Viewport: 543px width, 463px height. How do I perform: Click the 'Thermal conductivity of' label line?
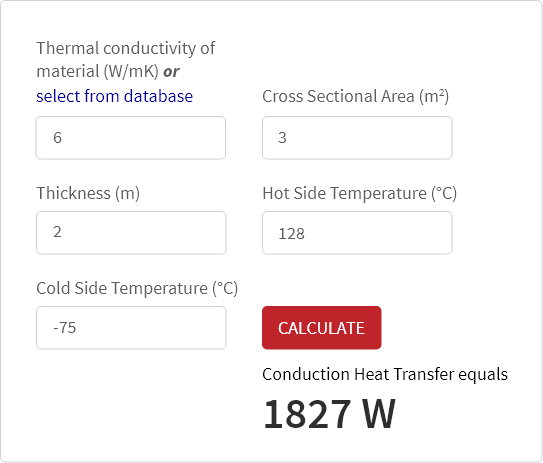pyautogui.click(x=126, y=48)
